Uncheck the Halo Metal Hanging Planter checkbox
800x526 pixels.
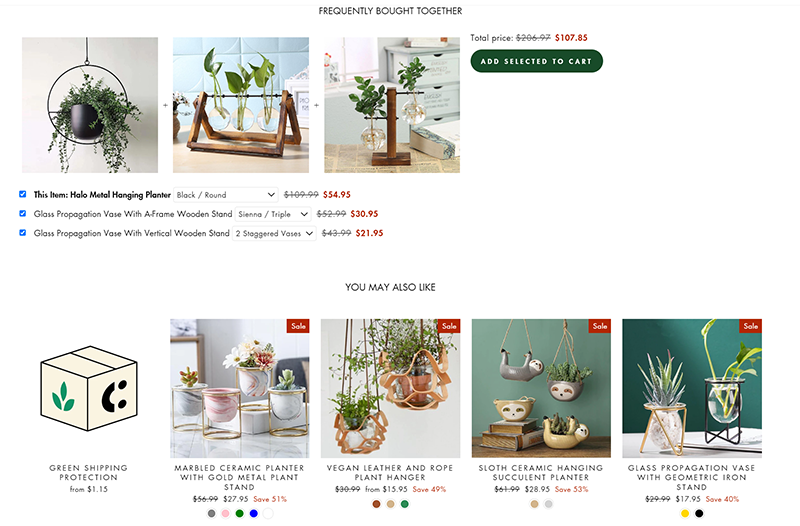pos(22,194)
